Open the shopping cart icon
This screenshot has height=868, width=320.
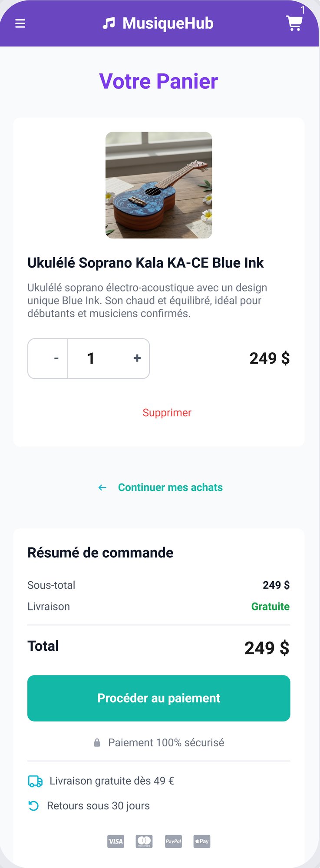coord(294,23)
